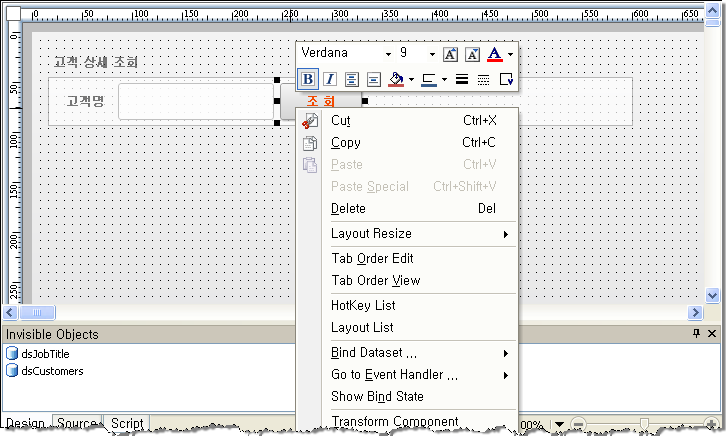
Task: Click the dotted line style icon
Action: pyautogui.click(x=483, y=79)
